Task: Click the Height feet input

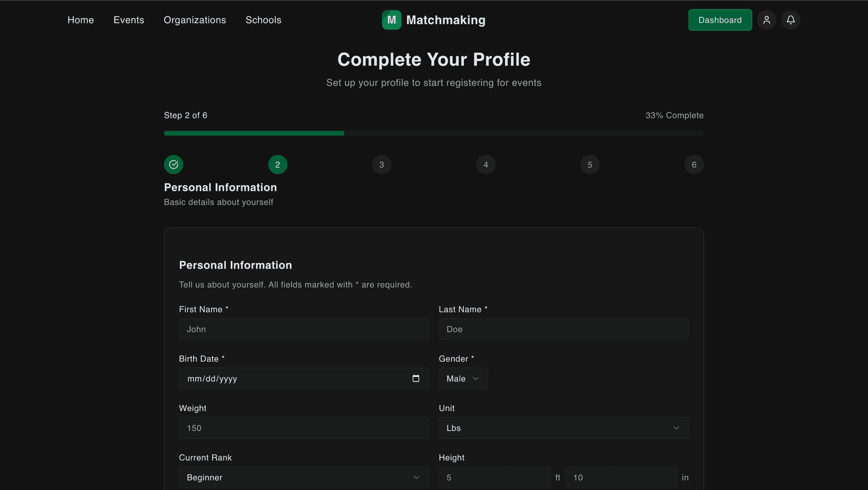Action: click(x=495, y=477)
